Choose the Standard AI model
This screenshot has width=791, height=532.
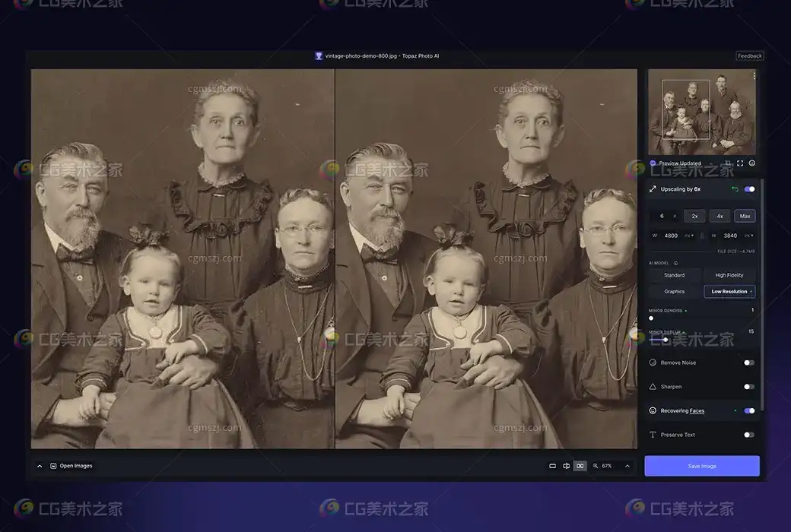click(x=674, y=275)
